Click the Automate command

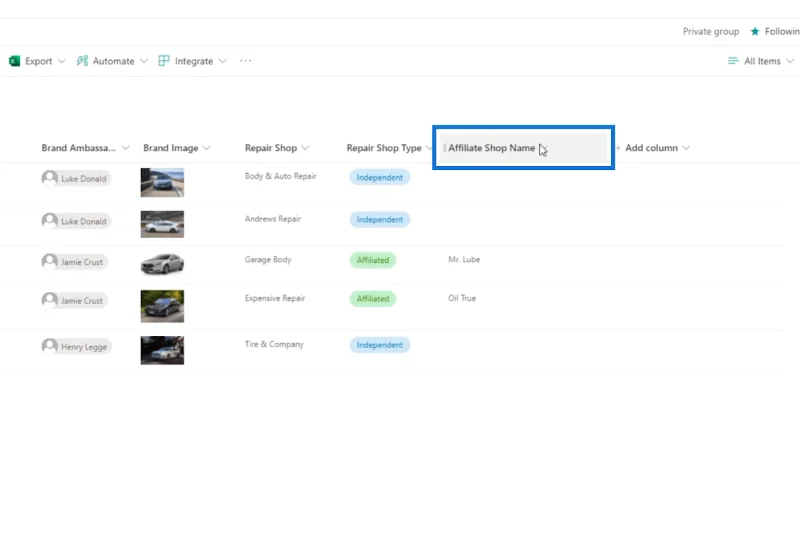click(113, 61)
